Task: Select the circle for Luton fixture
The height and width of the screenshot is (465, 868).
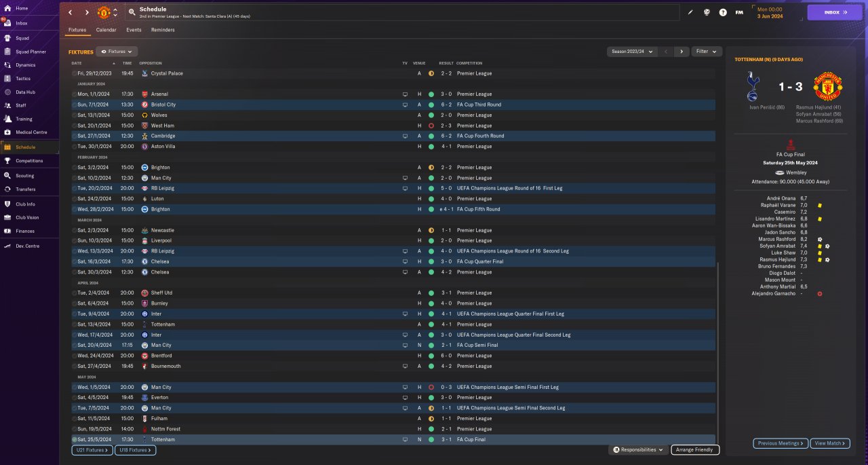Action: pos(74,199)
